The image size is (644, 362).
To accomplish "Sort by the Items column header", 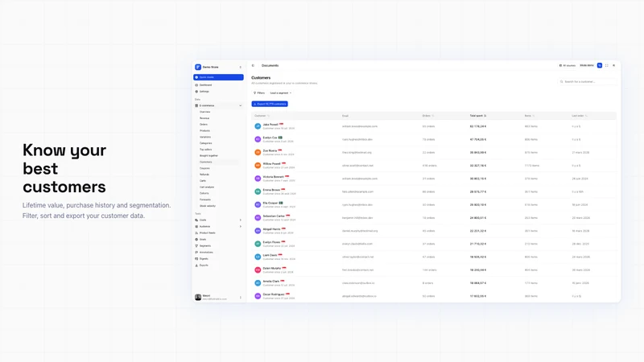I will click(x=530, y=116).
